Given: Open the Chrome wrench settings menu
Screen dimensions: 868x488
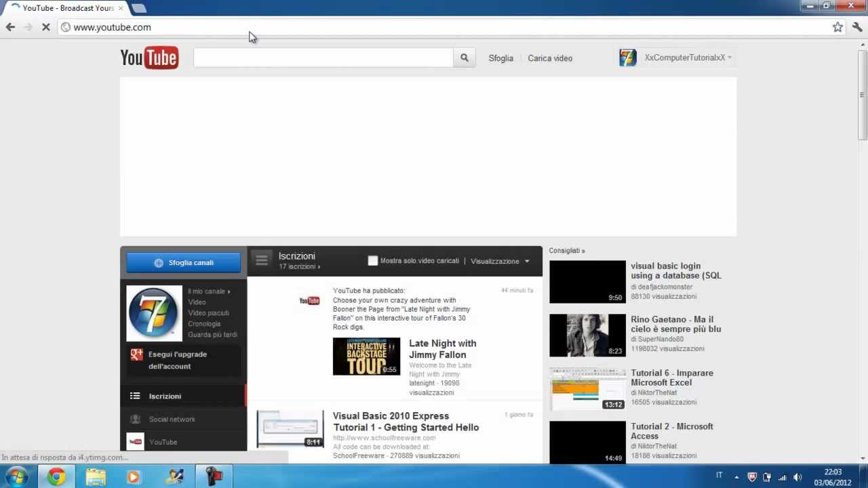Looking at the screenshot, I should coord(857,27).
